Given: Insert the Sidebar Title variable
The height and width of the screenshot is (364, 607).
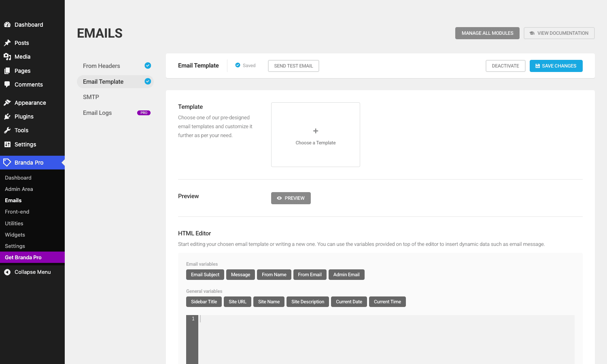Looking at the screenshot, I should pyautogui.click(x=204, y=302).
